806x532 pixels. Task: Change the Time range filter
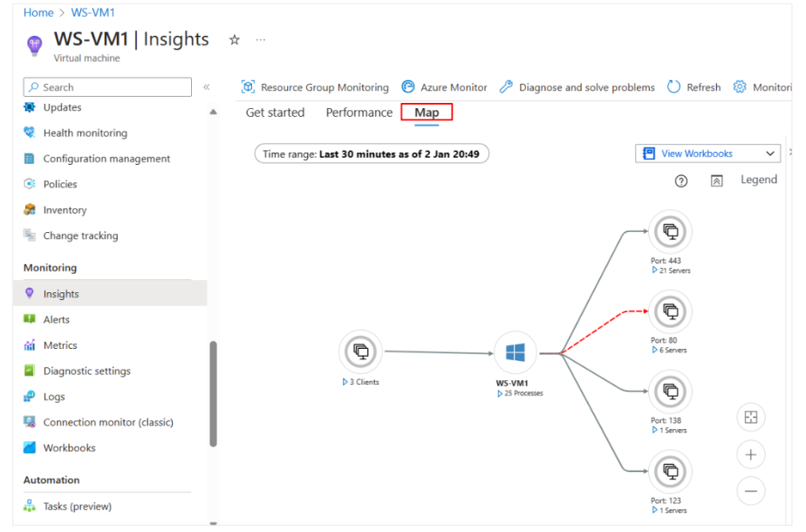pyautogui.click(x=372, y=153)
